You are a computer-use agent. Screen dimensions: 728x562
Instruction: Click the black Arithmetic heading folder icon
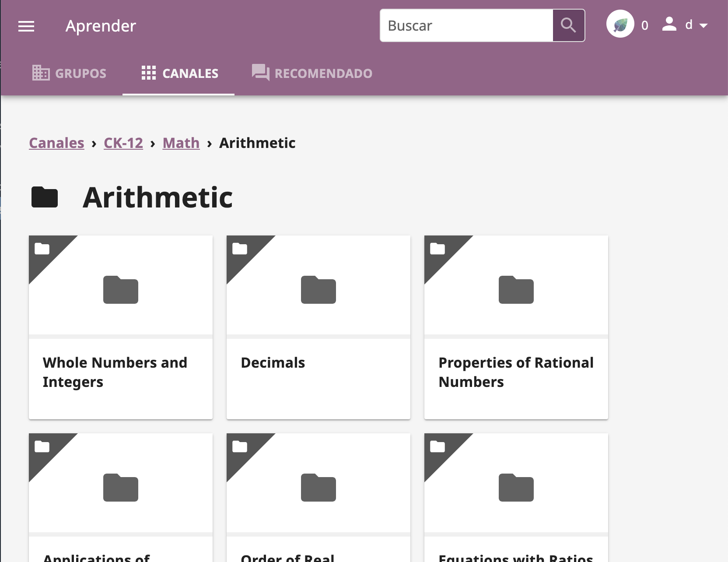pyautogui.click(x=45, y=197)
